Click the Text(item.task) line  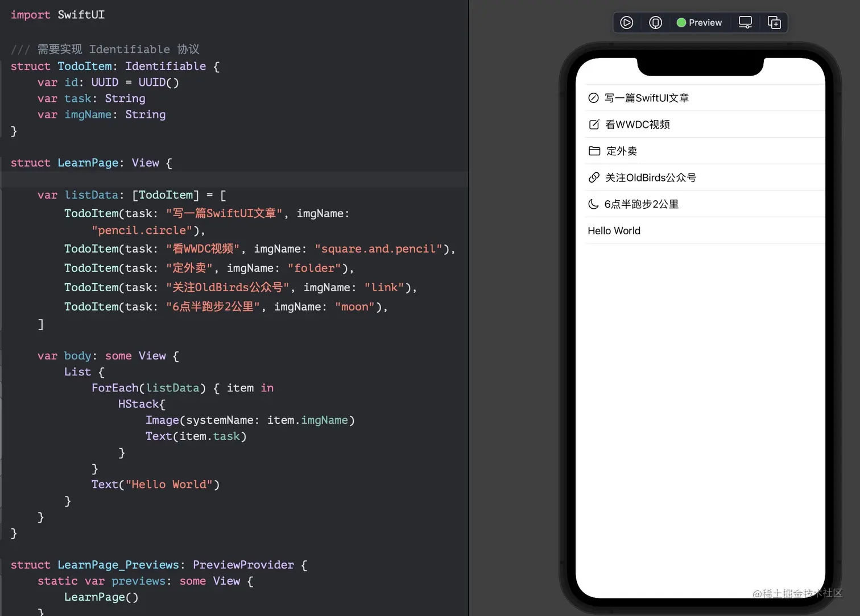pos(196,436)
